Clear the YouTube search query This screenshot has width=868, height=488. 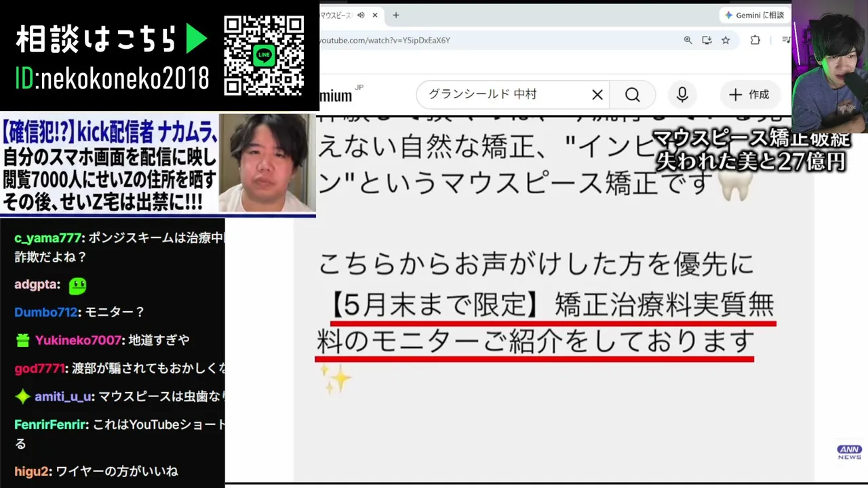(597, 95)
